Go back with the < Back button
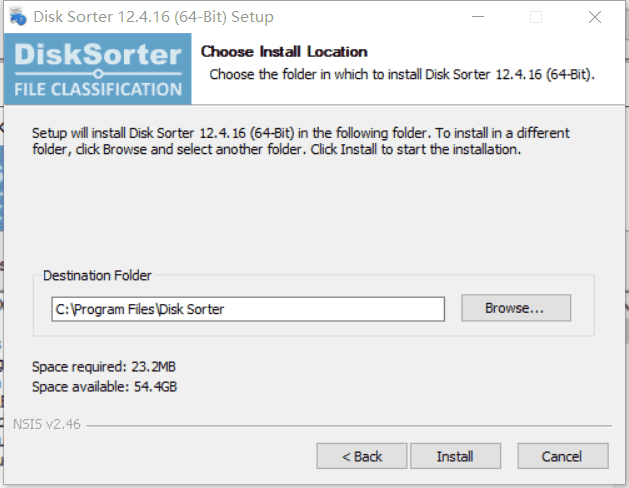This screenshot has height=488, width=629. coord(362,456)
